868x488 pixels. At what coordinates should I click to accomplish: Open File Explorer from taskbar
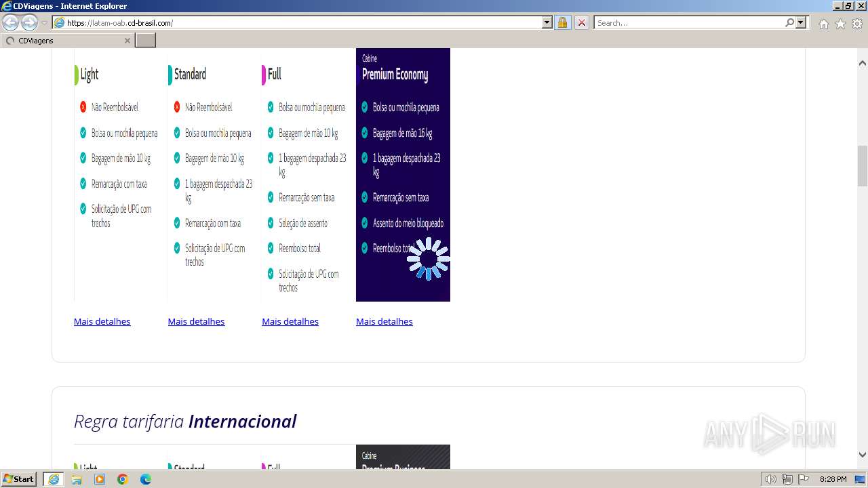coord(77,479)
